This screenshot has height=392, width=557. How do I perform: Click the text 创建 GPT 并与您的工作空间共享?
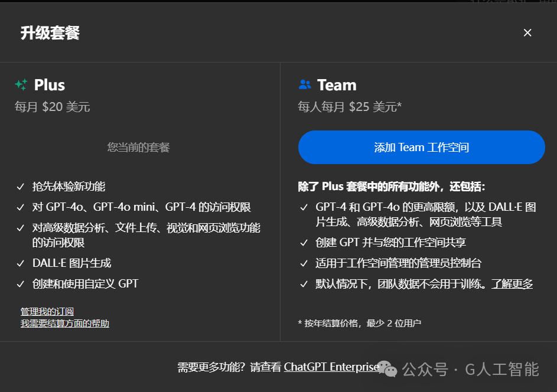391,243
